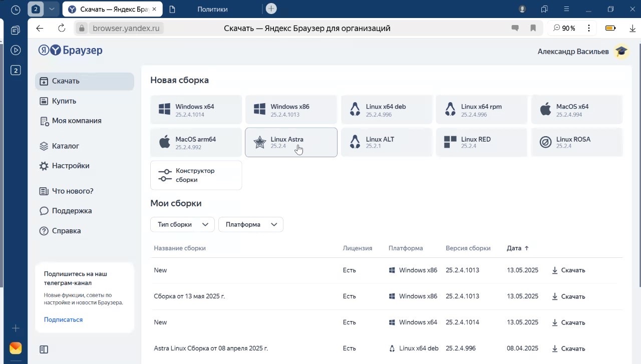641x364 pixels.
Task: Bookmark this page with the bookmark icon
Action: click(x=533, y=28)
